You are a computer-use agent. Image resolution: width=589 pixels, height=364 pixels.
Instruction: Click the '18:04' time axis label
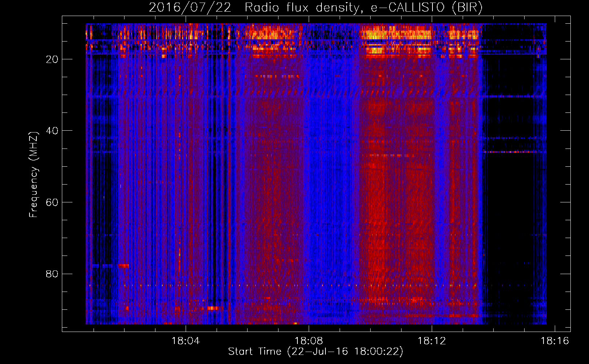coord(186,341)
